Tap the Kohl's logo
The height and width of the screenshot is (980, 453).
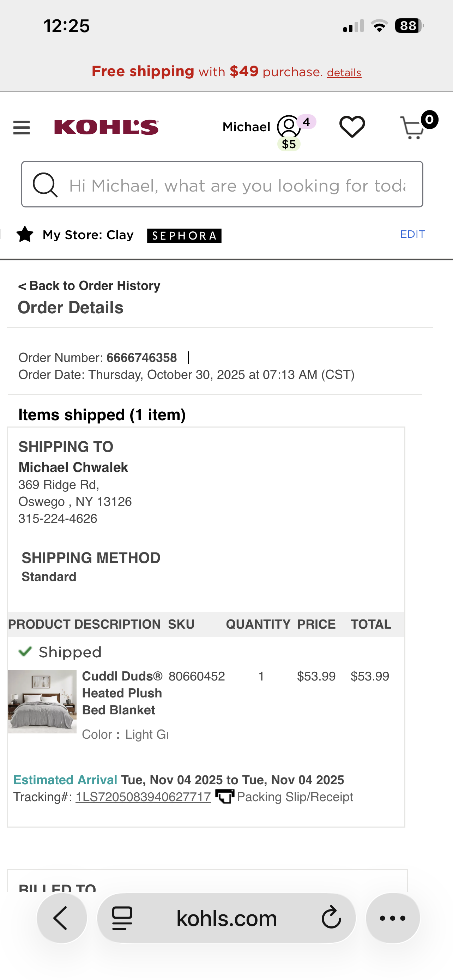point(107,127)
